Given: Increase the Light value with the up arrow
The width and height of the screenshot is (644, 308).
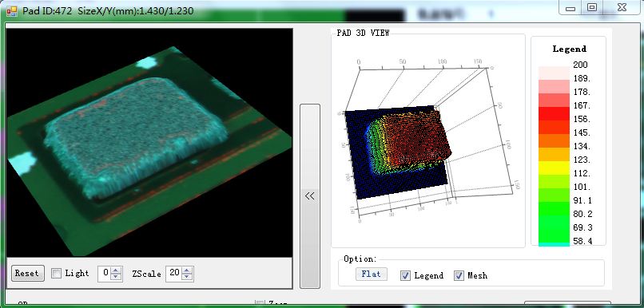Looking at the screenshot, I should pyautogui.click(x=116, y=270).
